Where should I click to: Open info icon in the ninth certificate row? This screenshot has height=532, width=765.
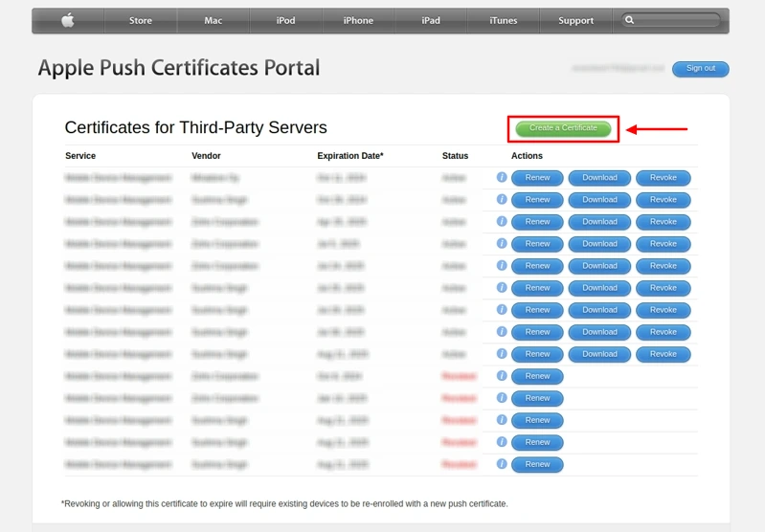[x=502, y=353]
